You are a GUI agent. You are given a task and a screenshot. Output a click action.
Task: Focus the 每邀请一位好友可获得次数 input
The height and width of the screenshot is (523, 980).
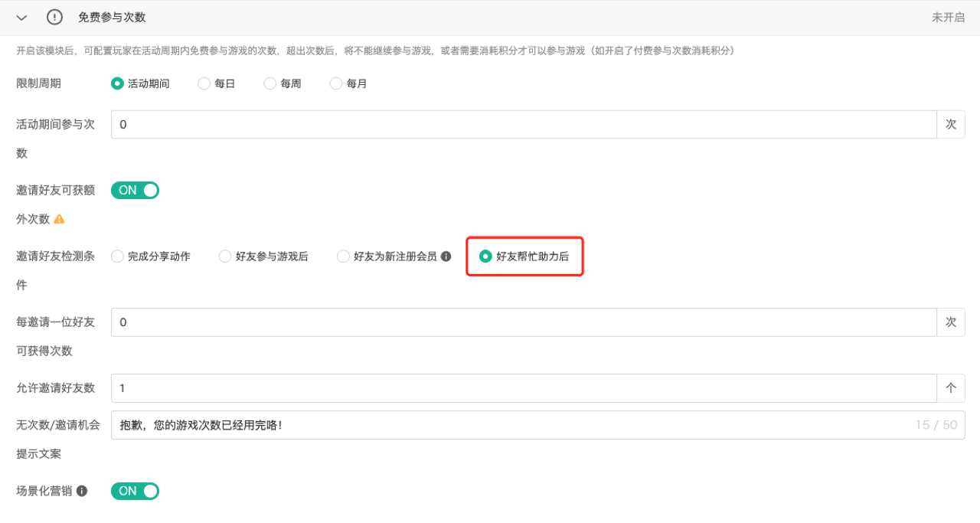tap(524, 322)
